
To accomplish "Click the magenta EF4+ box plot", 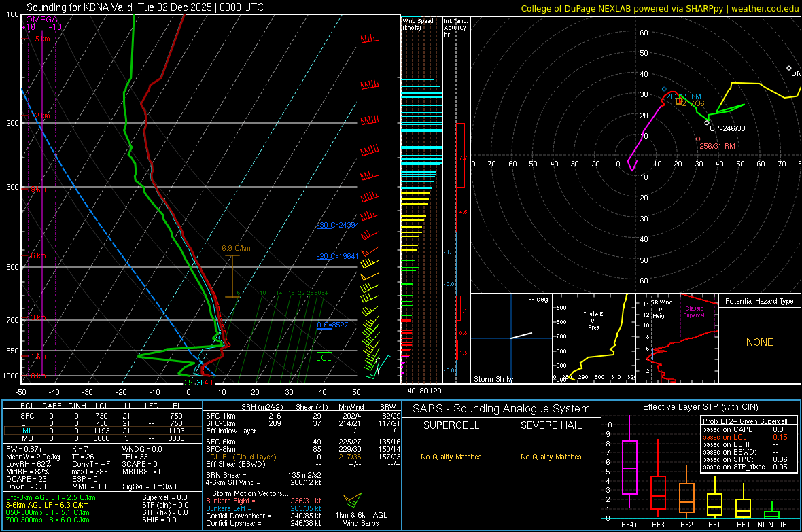I will click(x=629, y=462).
